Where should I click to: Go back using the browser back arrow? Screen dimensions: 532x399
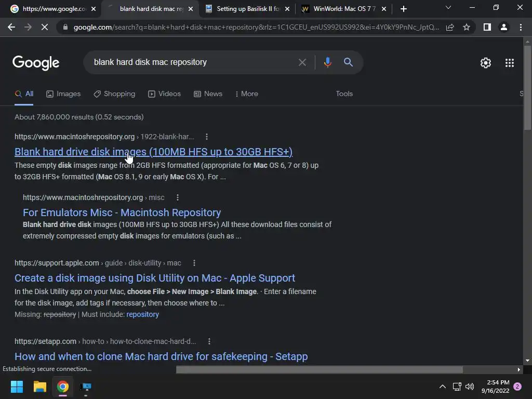[11, 27]
